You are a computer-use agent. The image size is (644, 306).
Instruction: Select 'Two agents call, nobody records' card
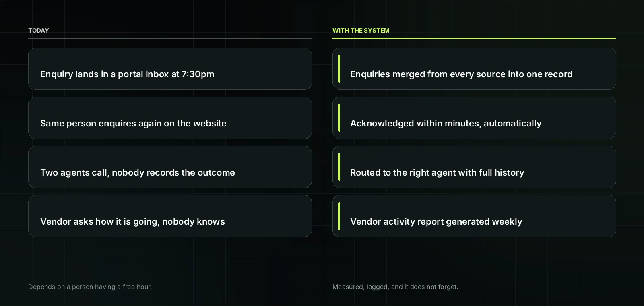170,167
